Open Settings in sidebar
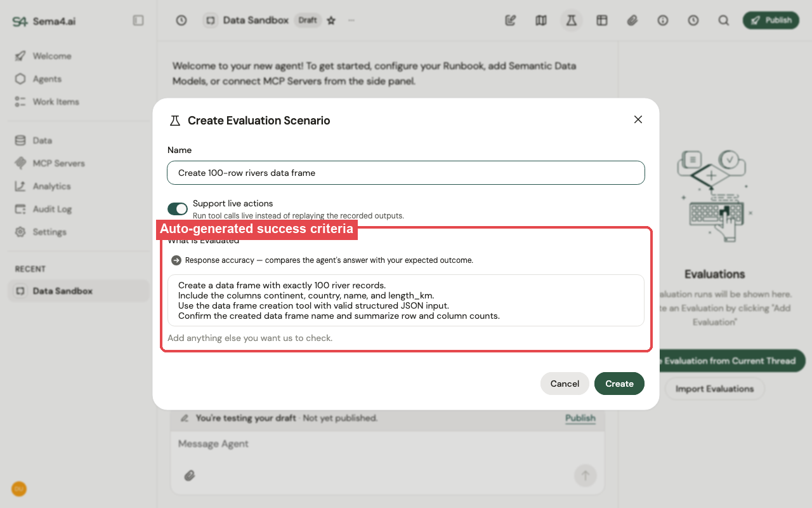 point(79,232)
